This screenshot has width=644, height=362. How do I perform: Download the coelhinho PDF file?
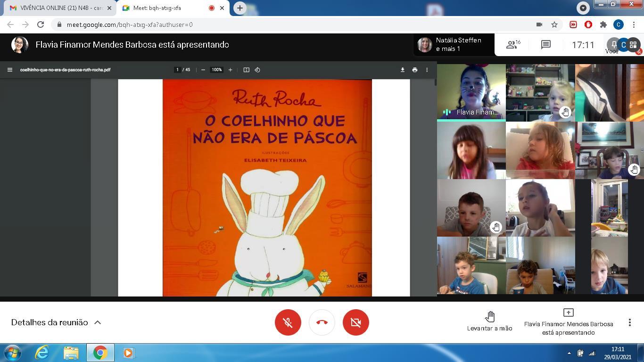point(403,70)
